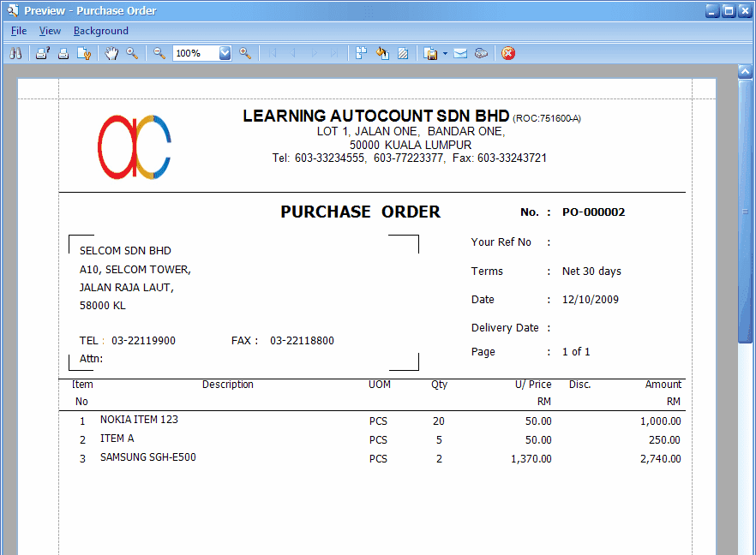Click the 'Disc.' column header
Viewport: 756px width, 555px height.
click(x=580, y=385)
